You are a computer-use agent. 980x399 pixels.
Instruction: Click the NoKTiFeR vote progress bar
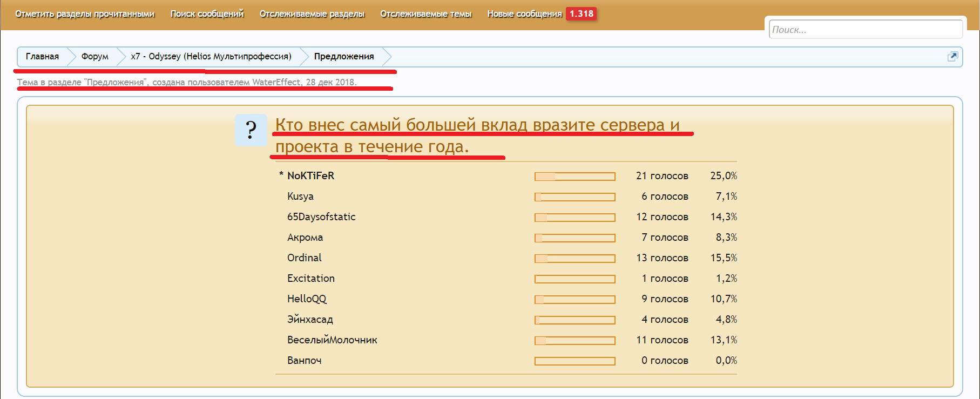point(575,177)
